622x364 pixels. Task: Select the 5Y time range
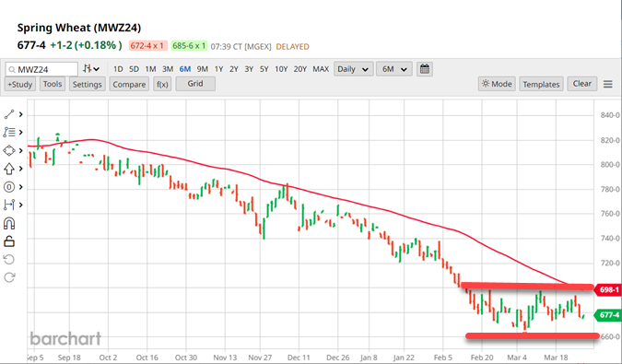tap(264, 69)
